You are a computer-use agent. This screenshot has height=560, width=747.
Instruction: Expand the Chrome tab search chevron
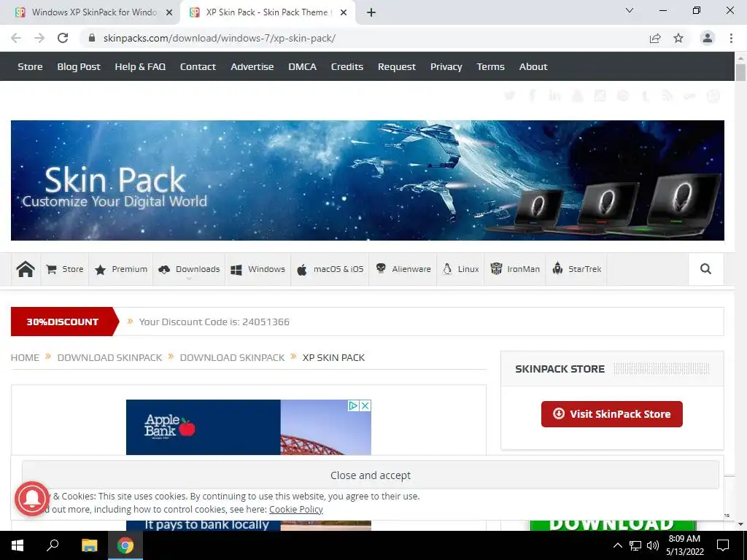pos(630,10)
